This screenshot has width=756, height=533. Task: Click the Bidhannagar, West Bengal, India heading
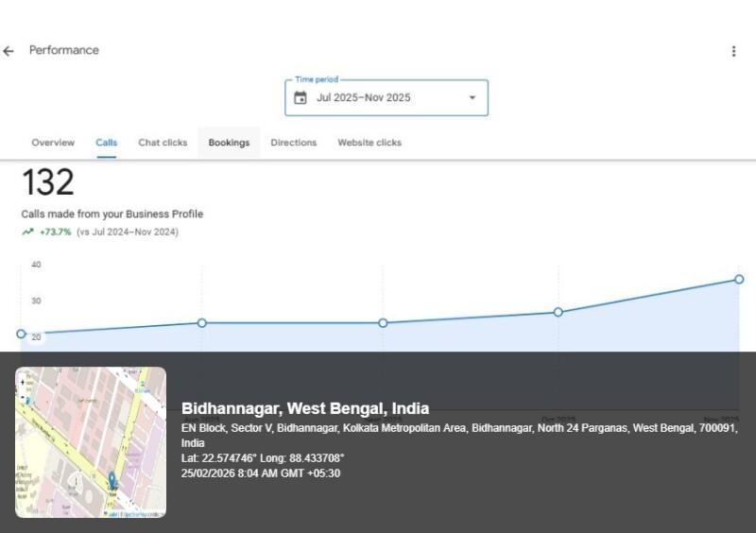tap(305, 408)
